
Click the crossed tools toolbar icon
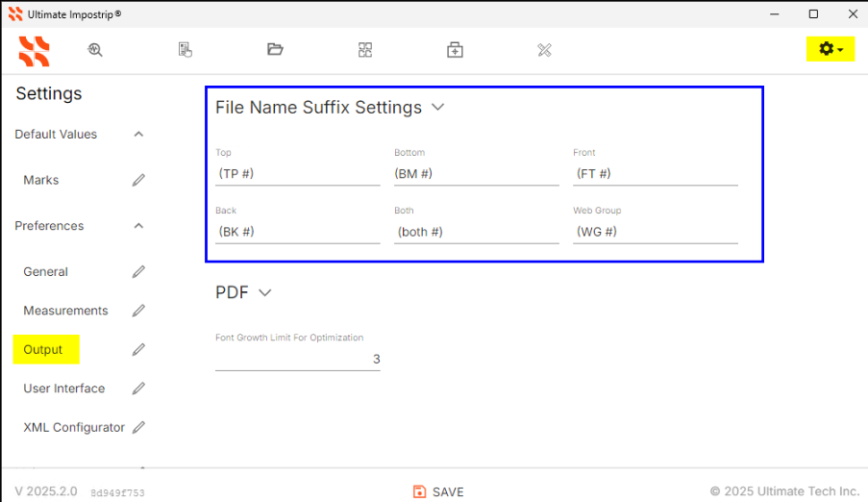tap(545, 50)
